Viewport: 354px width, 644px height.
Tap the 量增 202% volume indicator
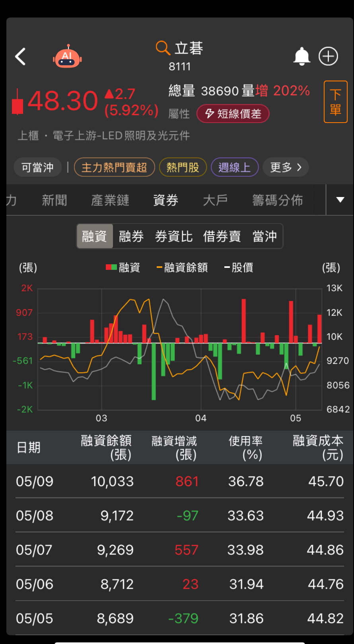(x=276, y=91)
